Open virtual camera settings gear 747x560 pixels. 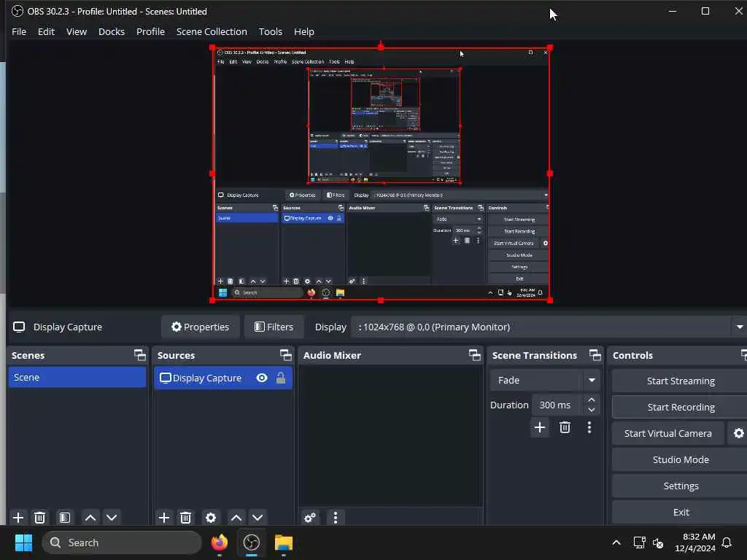click(x=738, y=433)
